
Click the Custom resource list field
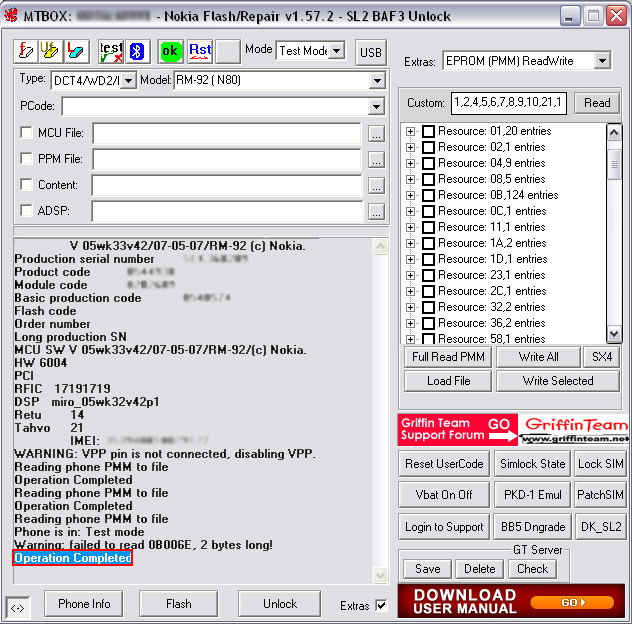pyautogui.click(x=508, y=103)
